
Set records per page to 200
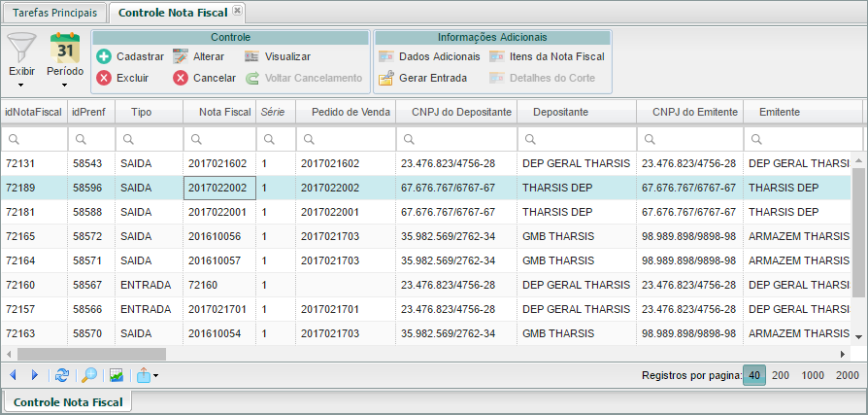click(780, 375)
